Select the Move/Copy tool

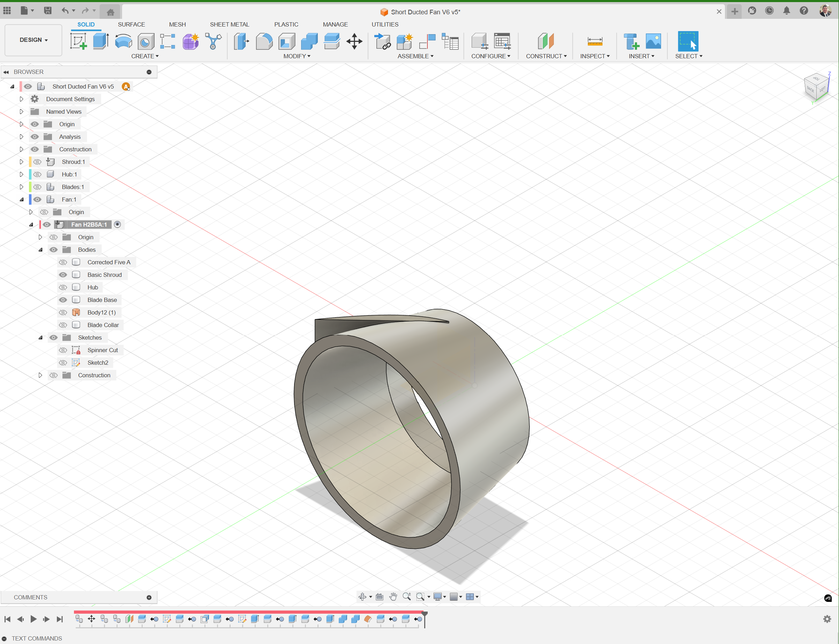coord(354,41)
